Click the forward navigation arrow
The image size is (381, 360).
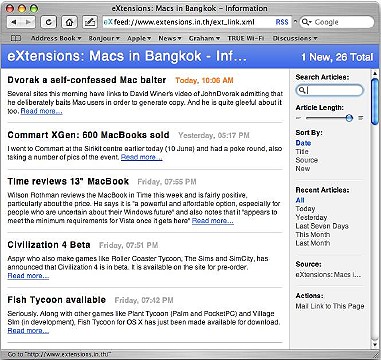[28, 22]
